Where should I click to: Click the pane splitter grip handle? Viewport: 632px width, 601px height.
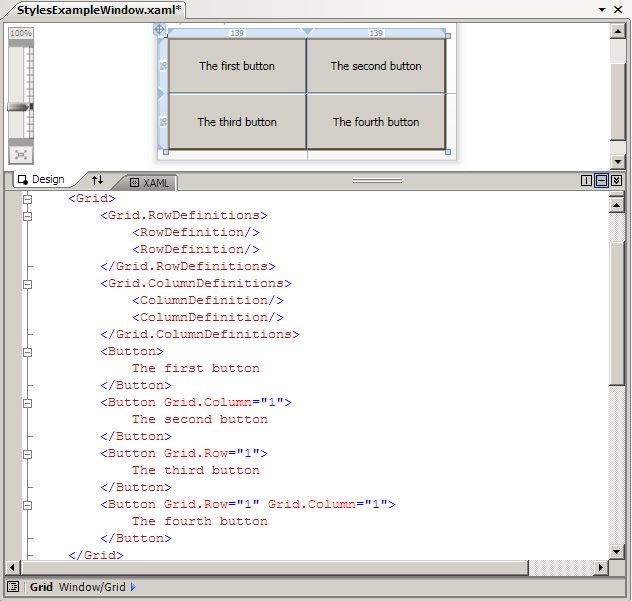tap(377, 181)
